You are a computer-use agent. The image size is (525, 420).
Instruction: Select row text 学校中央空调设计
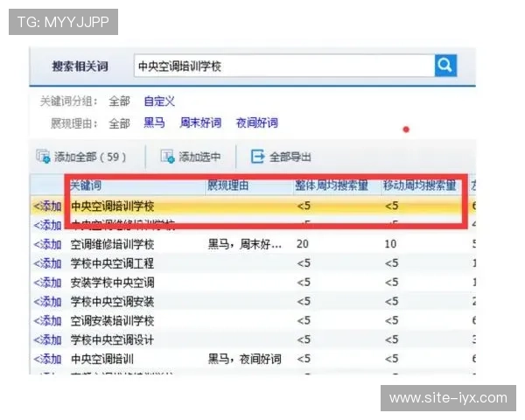point(113,340)
